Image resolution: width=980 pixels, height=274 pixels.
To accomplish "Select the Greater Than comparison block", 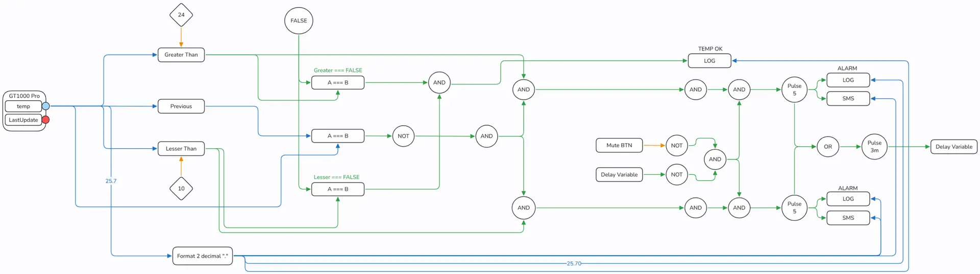I will tap(181, 55).
